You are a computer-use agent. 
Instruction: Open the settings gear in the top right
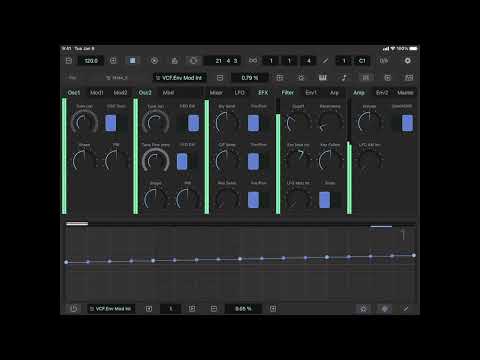[x=407, y=61]
